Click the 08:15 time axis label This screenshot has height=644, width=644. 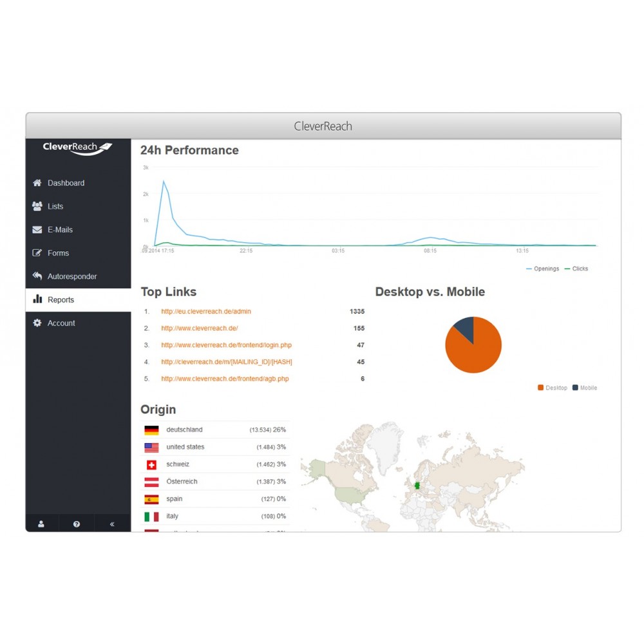pyautogui.click(x=430, y=251)
